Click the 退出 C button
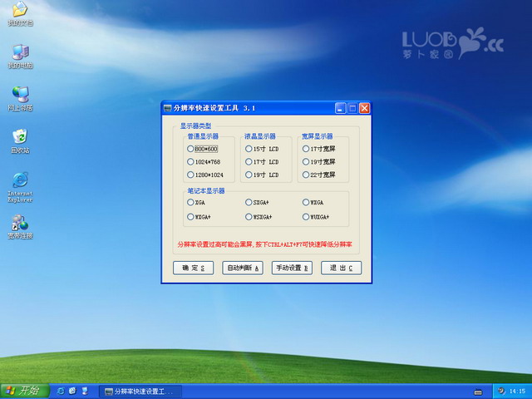 coord(342,268)
